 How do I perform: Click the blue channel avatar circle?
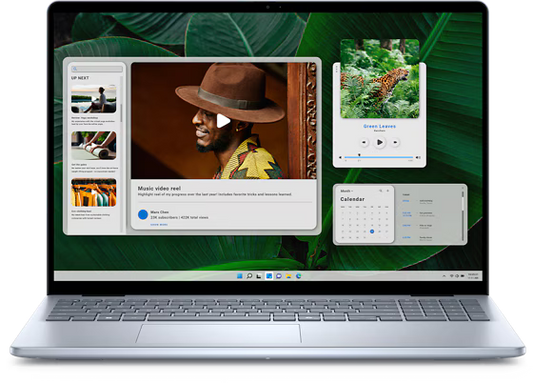(x=143, y=214)
